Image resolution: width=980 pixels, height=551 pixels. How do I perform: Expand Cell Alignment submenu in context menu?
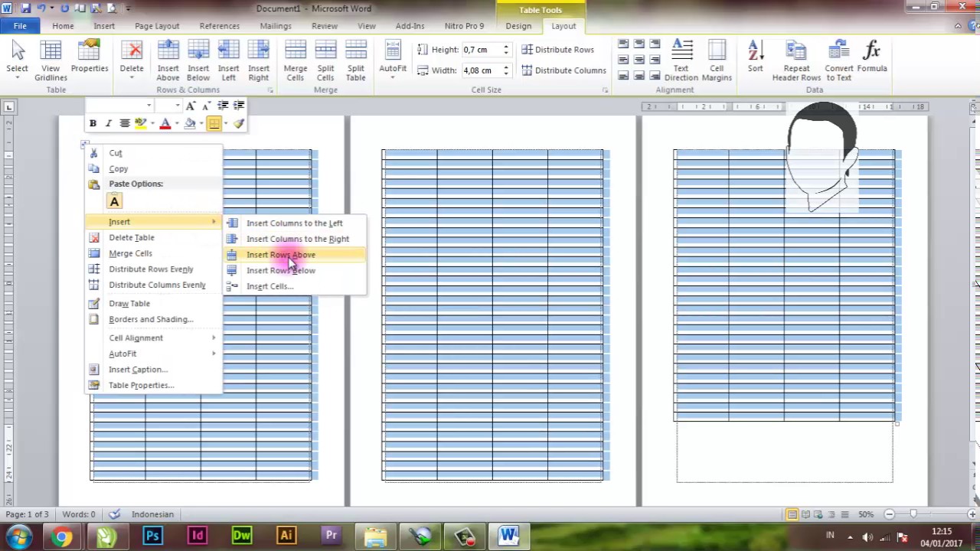click(153, 337)
